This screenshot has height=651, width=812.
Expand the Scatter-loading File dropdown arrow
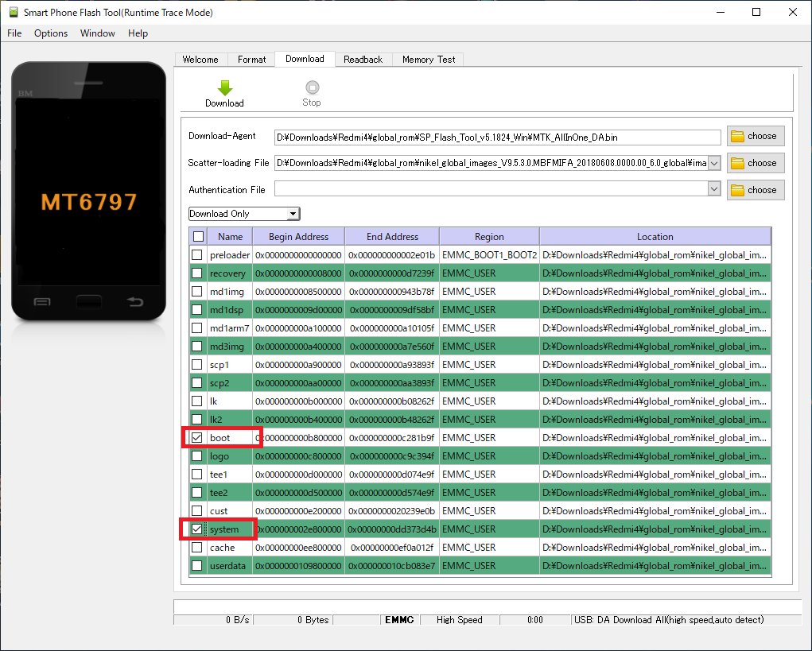point(714,163)
